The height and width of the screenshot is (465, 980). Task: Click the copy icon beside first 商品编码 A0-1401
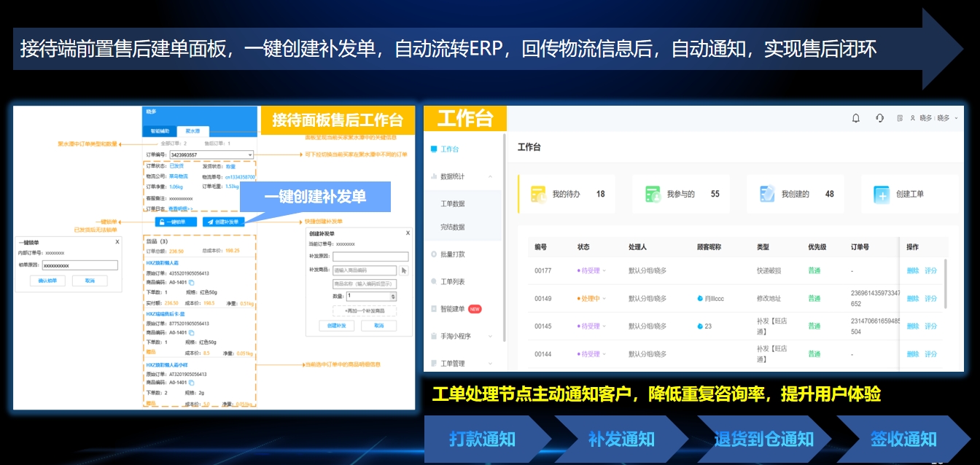tap(192, 282)
